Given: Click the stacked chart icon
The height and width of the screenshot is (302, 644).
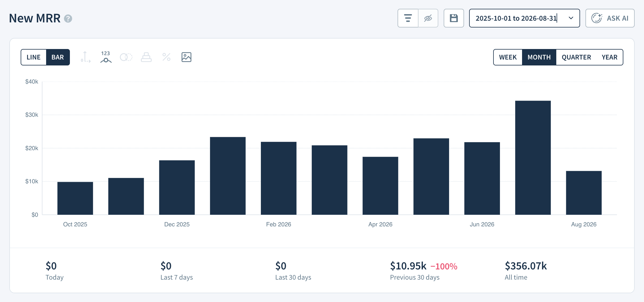Looking at the screenshot, I should 146,57.
